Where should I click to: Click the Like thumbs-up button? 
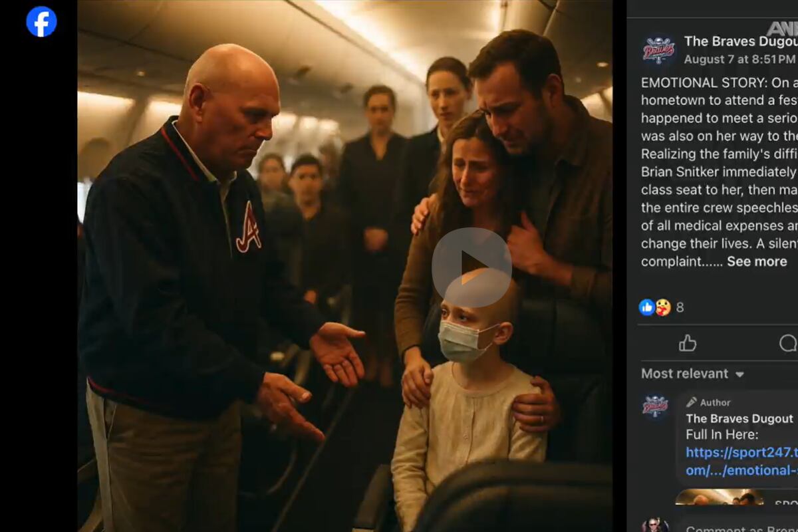(688, 343)
